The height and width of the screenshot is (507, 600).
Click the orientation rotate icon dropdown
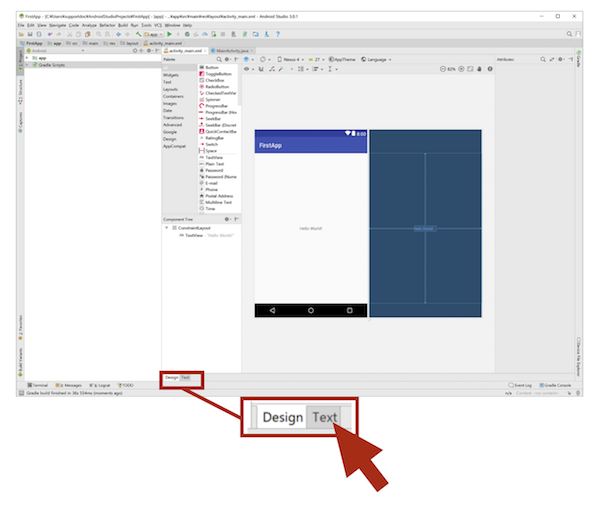pos(265,59)
